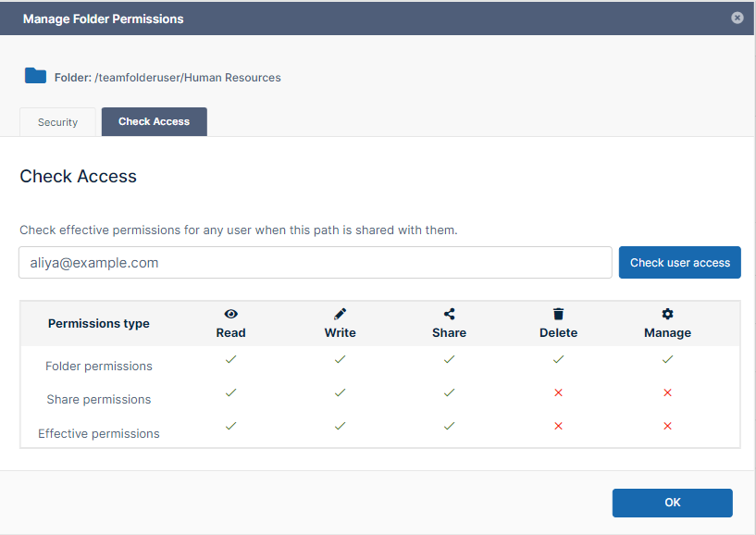Click Folder permissions Manage checkmark

667,359
